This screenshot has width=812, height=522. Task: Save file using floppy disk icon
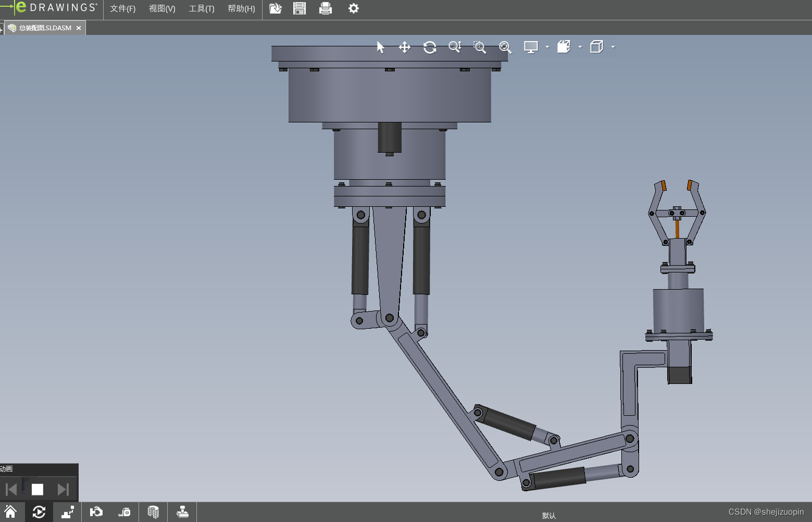pos(299,8)
